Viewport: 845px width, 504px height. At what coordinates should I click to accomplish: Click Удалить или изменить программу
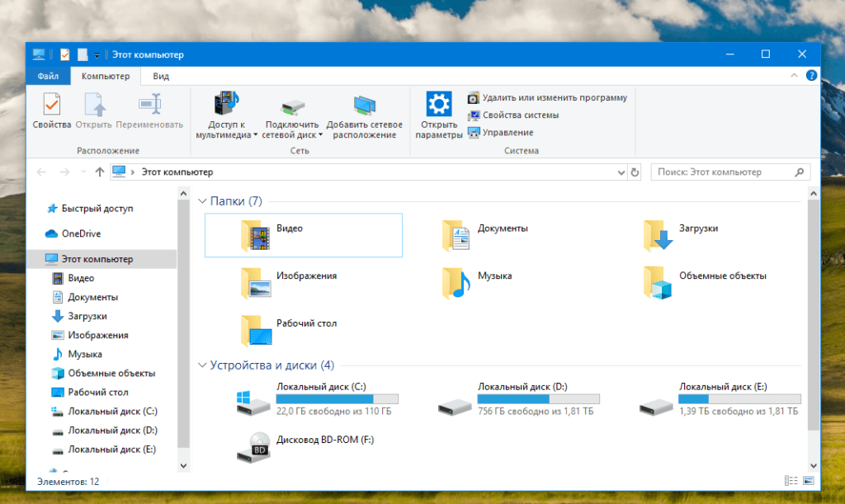click(x=546, y=97)
